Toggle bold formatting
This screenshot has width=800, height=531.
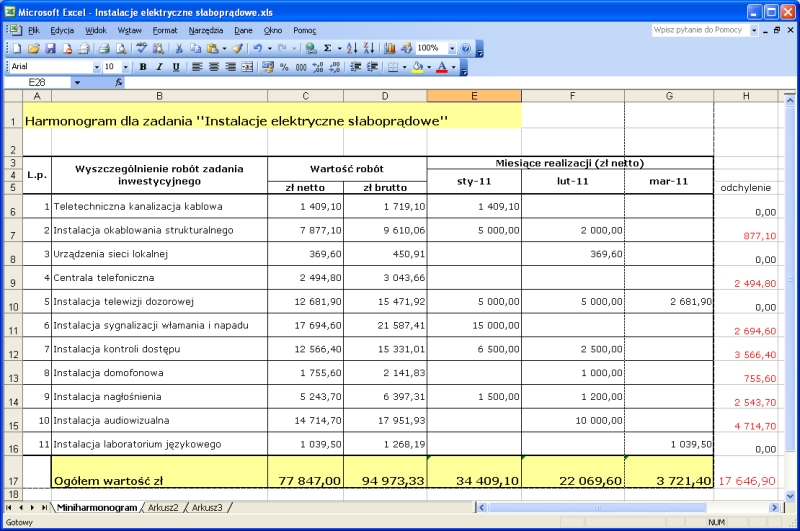(143, 67)
